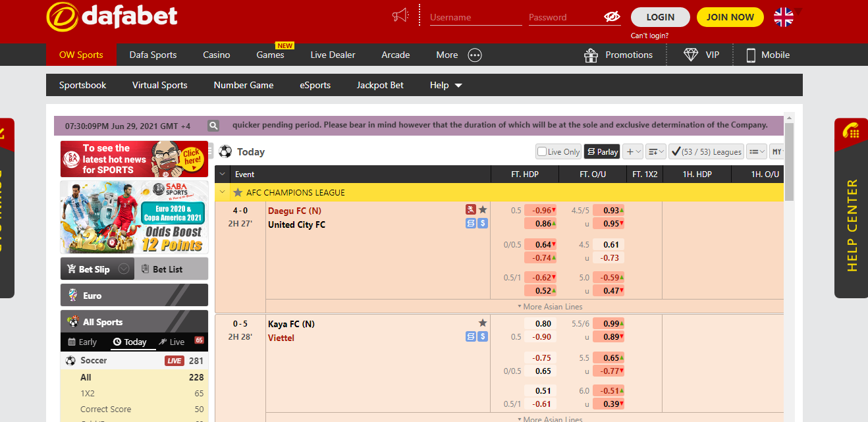868x422 pixels.
Task: Click the dollar icon for Daegu match
Action: pos(483,224)
